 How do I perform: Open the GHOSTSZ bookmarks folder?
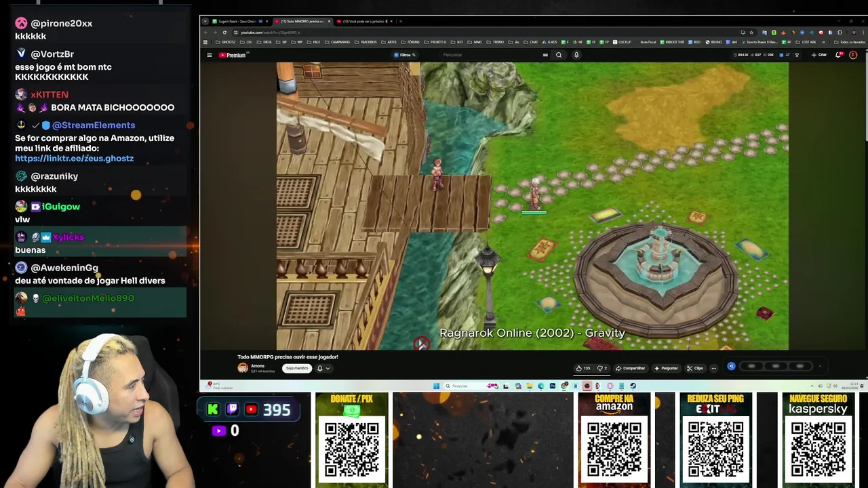(226, 42)
